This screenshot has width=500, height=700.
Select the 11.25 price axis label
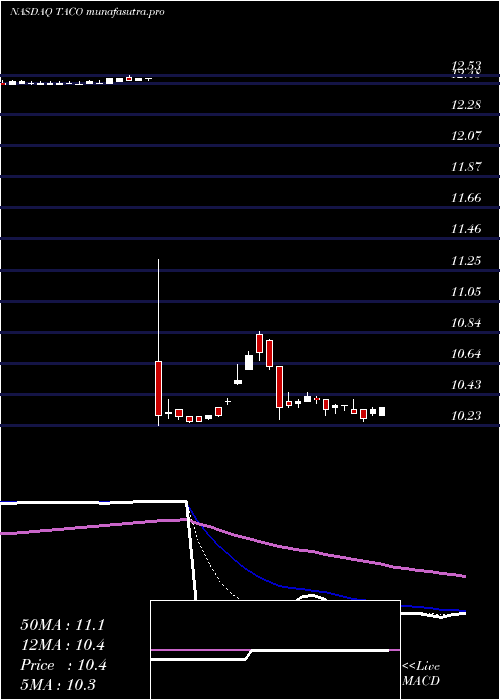tap(466, 261)
